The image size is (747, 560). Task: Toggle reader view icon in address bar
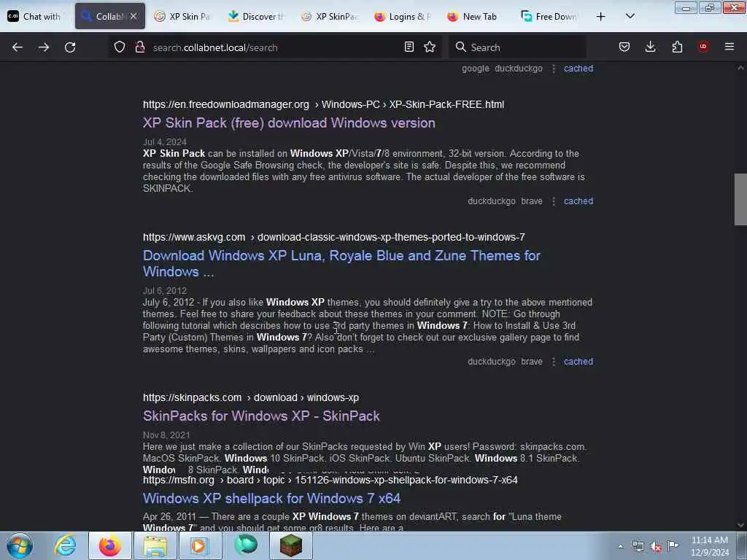point(409,47)
